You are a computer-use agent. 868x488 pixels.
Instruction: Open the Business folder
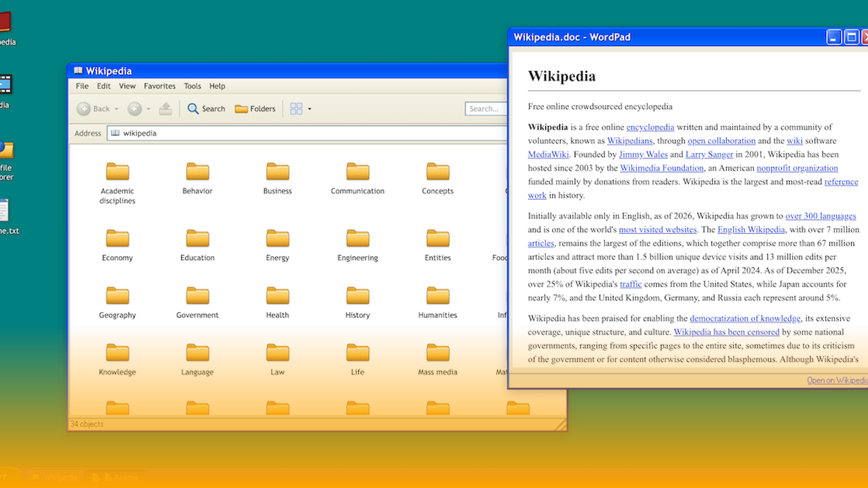click(x=277, y=178)
